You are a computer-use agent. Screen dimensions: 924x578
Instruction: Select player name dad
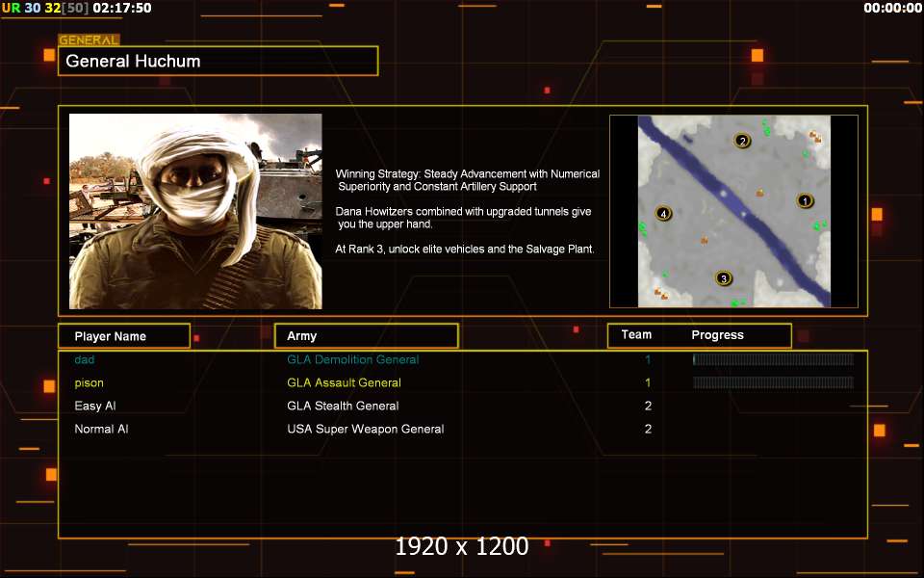click(85, 359)
